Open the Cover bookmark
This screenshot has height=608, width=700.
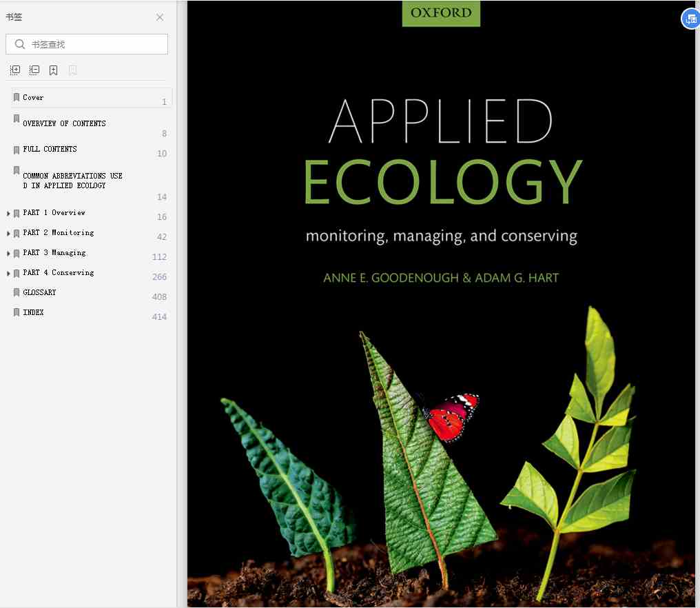[33, 97]
